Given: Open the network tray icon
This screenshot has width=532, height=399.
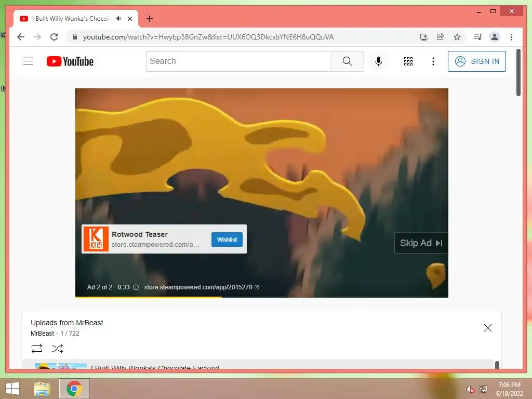Looking at the screenshot, I should (483, 389).
